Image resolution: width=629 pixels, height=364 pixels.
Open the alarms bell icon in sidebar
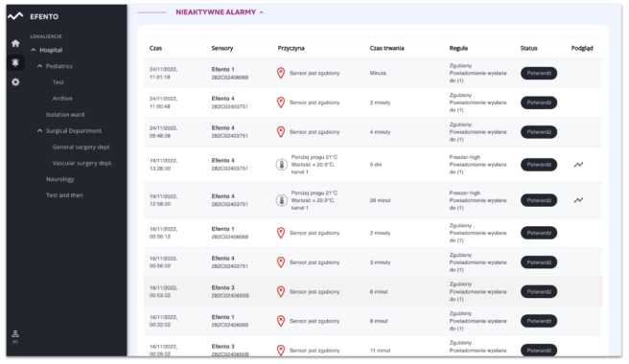(15, 62)
